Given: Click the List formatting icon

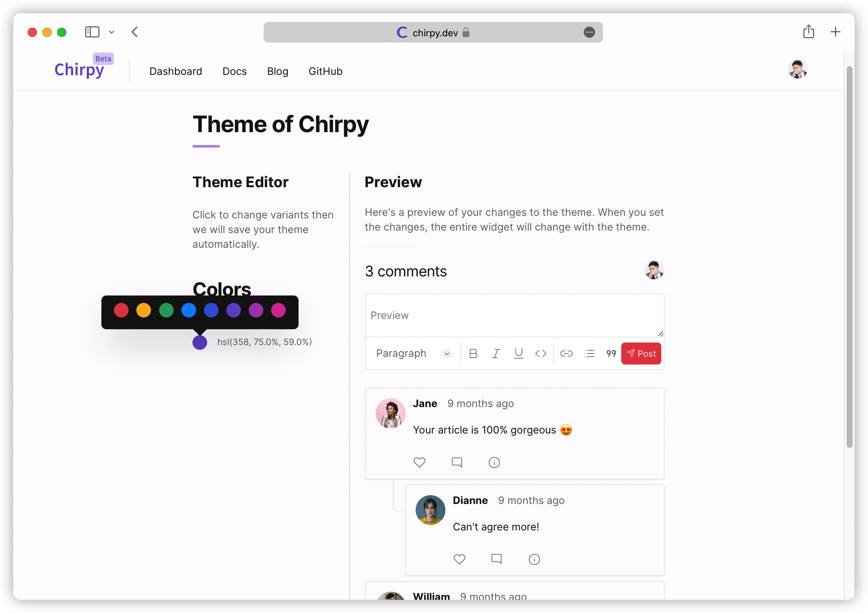Looking at the screenshot, I should (x=589, y=353).
